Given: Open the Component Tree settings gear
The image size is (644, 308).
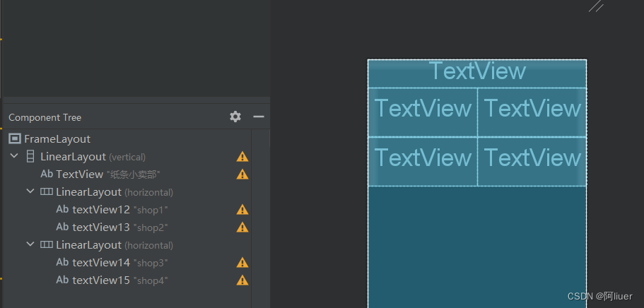Looking at the screenshot, I should point(235,117).
